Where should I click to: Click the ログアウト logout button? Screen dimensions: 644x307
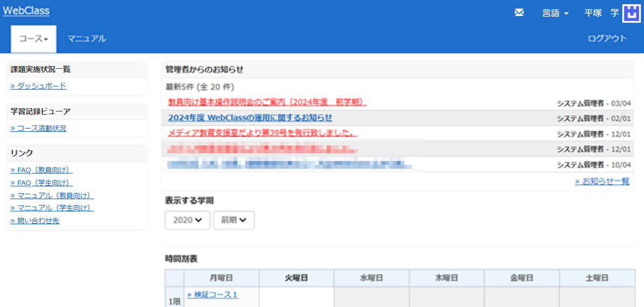click(x=607, y=39)
